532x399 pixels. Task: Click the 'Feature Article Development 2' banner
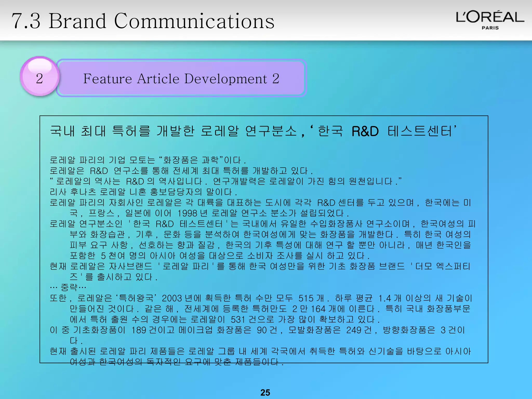pos(181,78)
